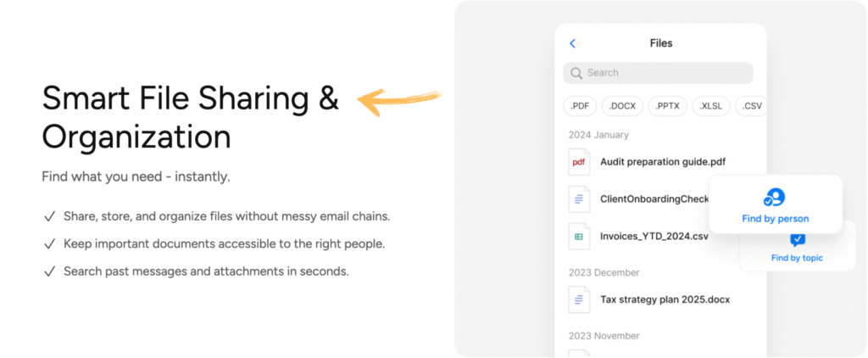Click the Find by person user icon
The image size is (868, 358).
point(775,198)
